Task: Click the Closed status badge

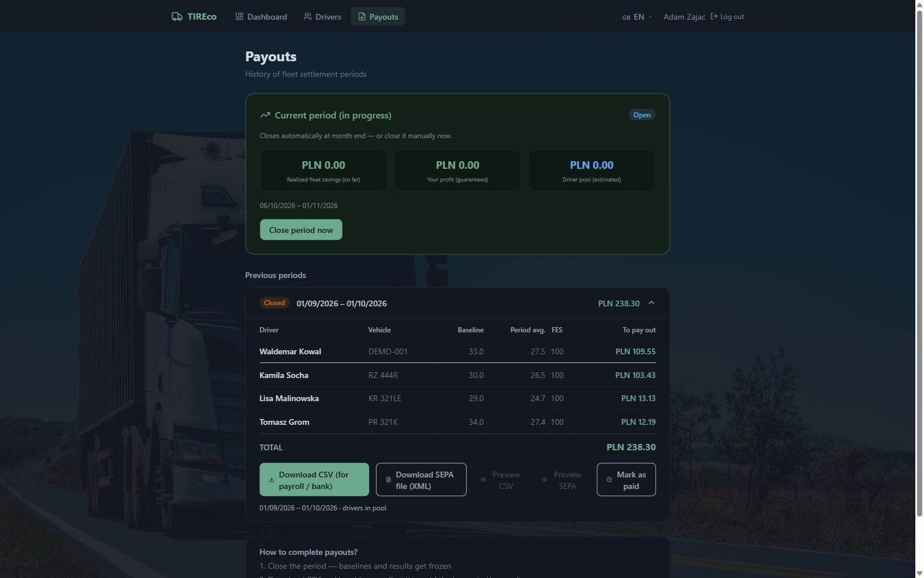Action: 274,303
